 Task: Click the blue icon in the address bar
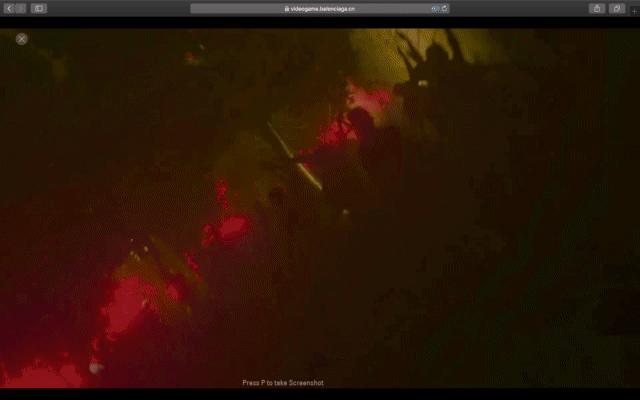(x=435, y=9)
